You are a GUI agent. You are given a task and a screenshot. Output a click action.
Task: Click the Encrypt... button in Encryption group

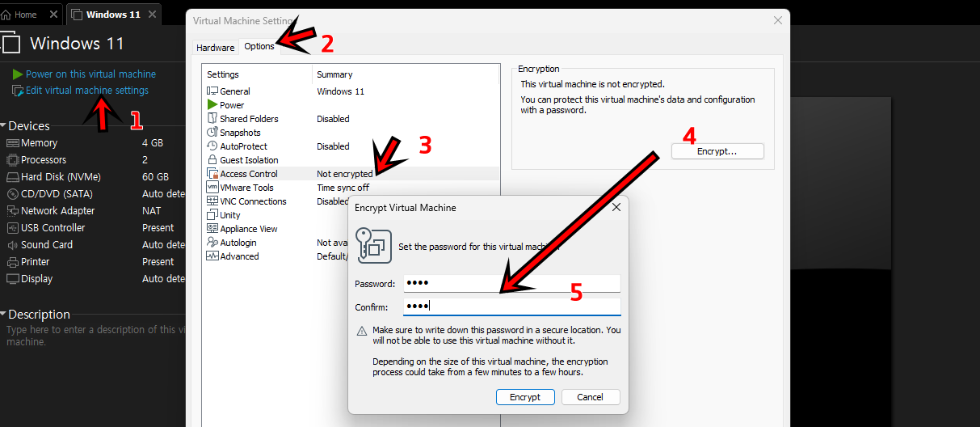tap(717, 151)
